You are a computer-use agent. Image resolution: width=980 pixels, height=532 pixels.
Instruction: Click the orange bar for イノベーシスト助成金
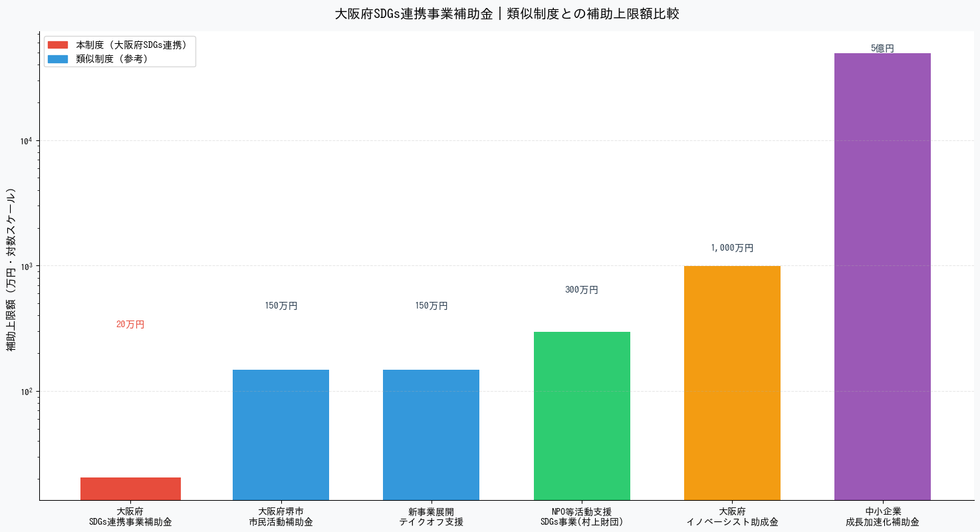[732, 383]
